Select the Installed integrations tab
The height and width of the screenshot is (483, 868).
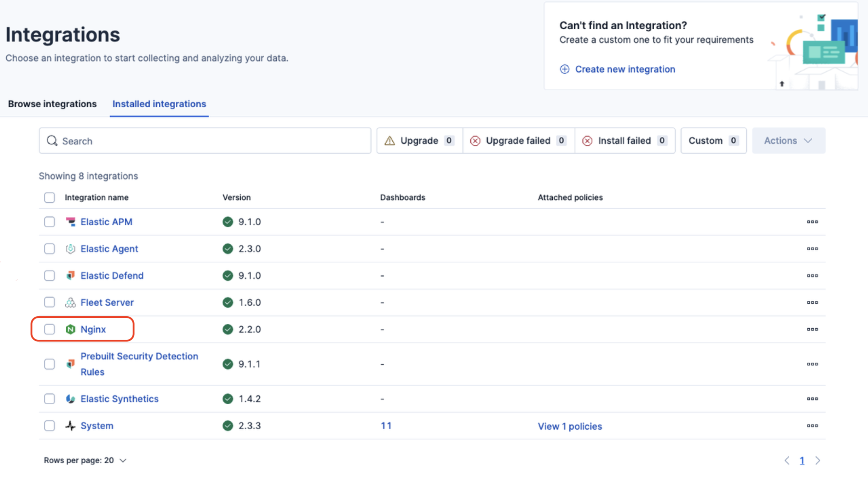pyautogui.click(x=159, y=103)
